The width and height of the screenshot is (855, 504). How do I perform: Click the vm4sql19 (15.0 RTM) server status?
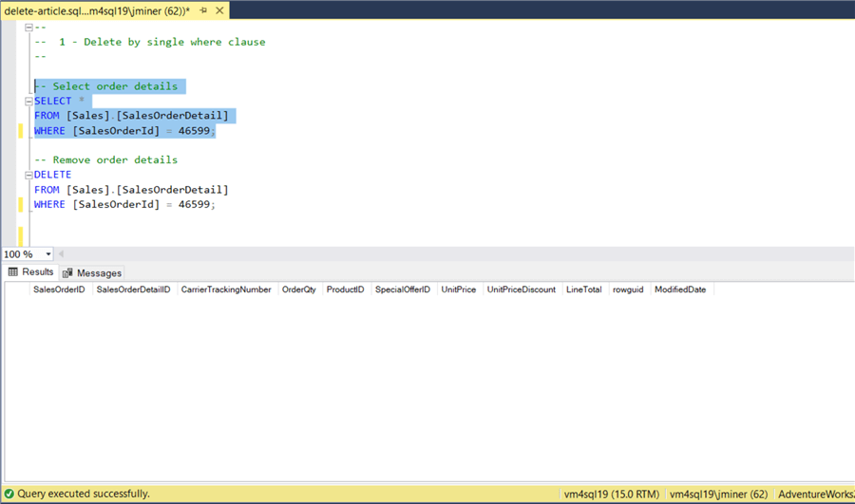click(611, 495)
